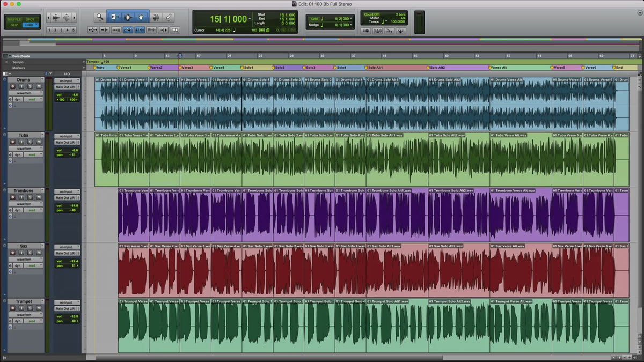This screenshot has height=362, width=644.
Task: Select the Trim tool
Action: click(x=114, y=17)
